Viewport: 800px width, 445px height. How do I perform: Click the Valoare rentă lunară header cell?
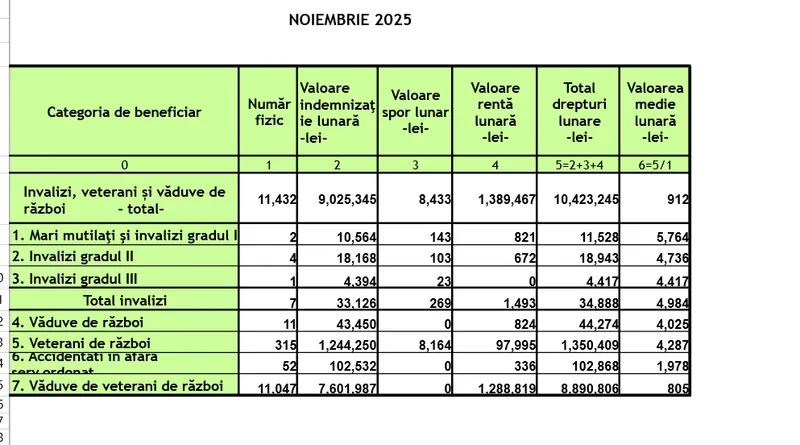pos(494,112)
